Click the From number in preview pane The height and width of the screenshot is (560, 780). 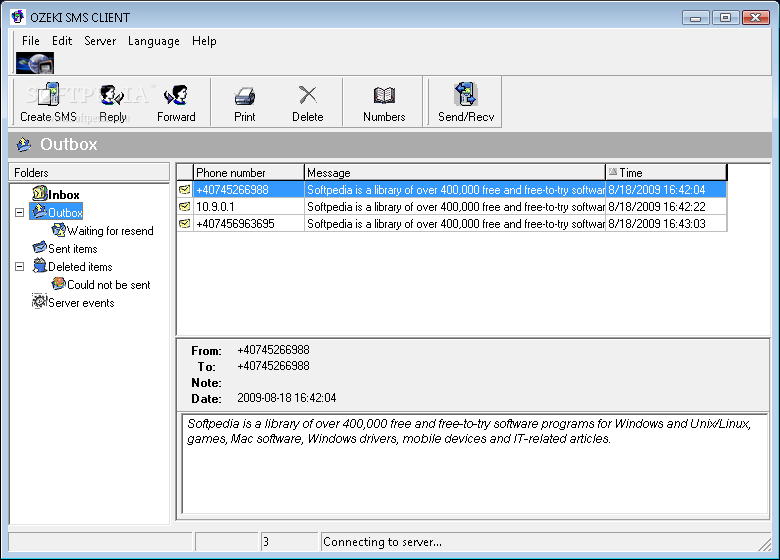pyautogui.click(x=273, y=350)
